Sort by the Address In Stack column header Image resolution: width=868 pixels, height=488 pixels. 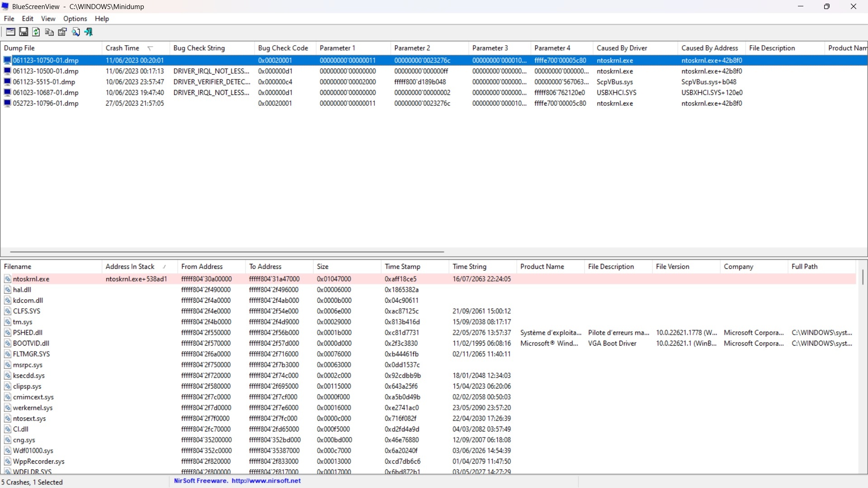pos(139,267)
